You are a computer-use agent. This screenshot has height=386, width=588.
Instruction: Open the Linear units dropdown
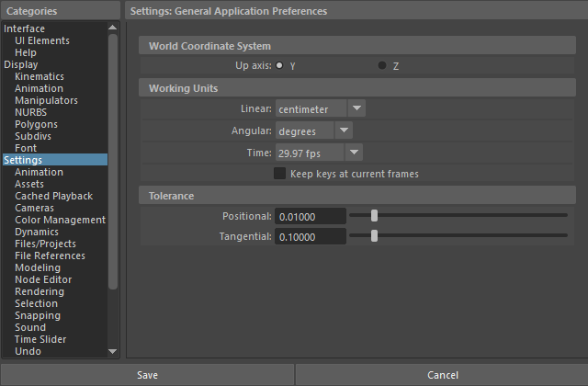coord(321,108)
